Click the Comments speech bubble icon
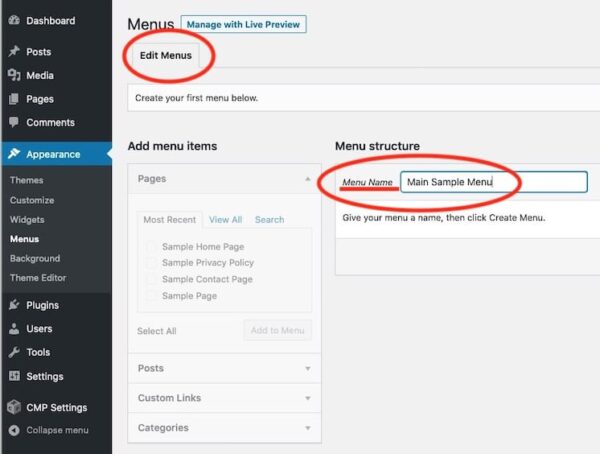This screenshot has height=454, width=600. click(14, 122)
